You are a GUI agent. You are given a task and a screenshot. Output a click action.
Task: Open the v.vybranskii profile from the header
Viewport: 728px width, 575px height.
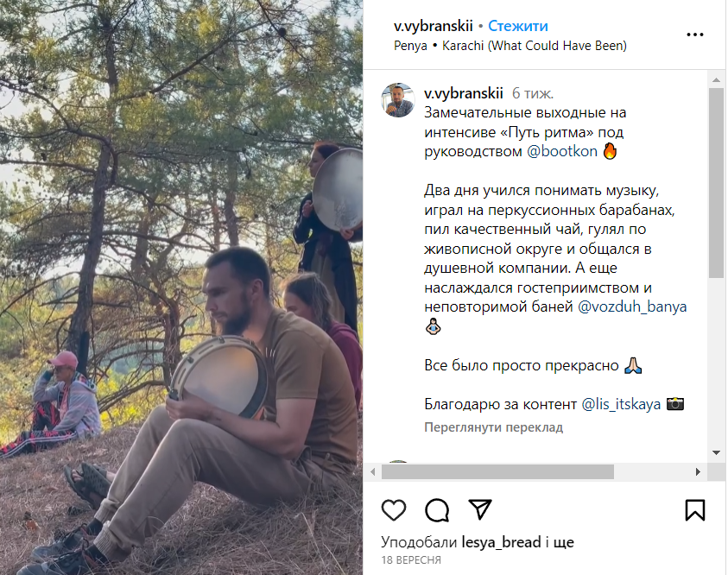coord(434,26)
